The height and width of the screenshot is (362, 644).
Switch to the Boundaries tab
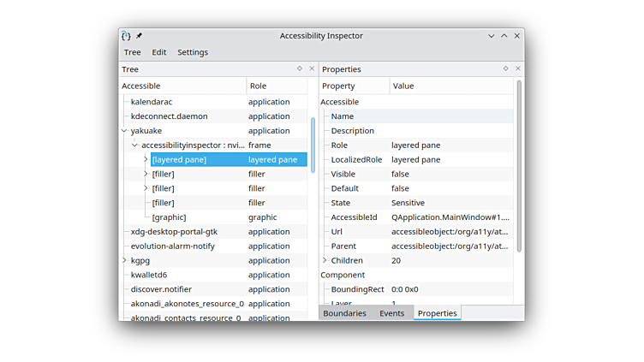coord(344,313)
